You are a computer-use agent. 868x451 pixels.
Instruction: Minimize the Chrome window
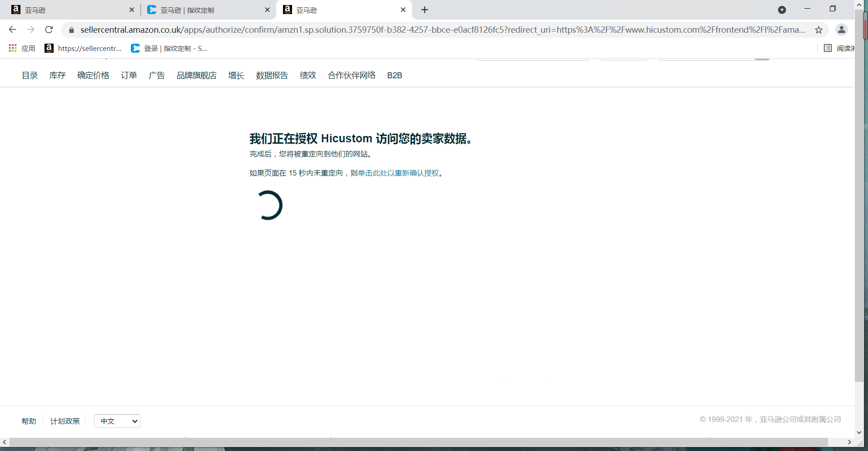pos(807,9)
